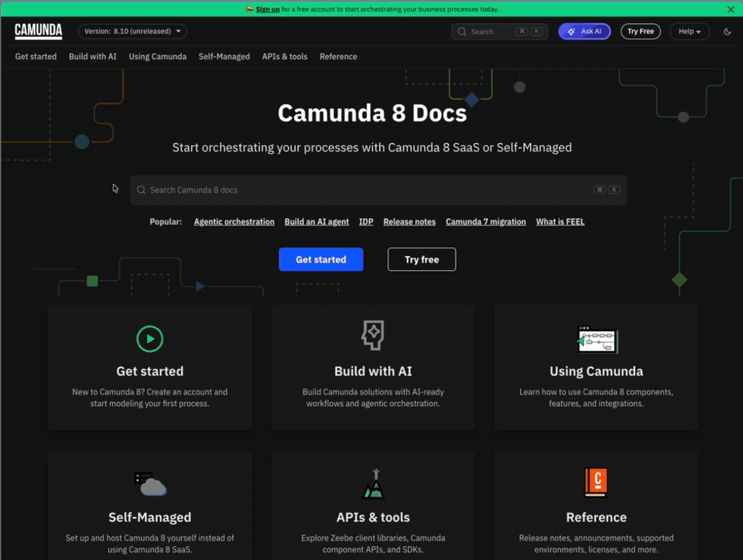The image size is (743, 560).
Task: Toggle dark/light mode moon icon
Action: (727, 32)
